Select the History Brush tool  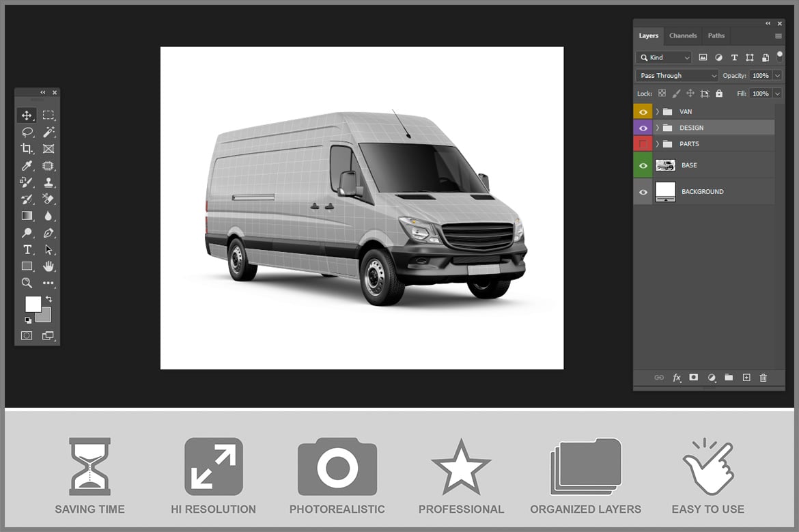point(27,199)
